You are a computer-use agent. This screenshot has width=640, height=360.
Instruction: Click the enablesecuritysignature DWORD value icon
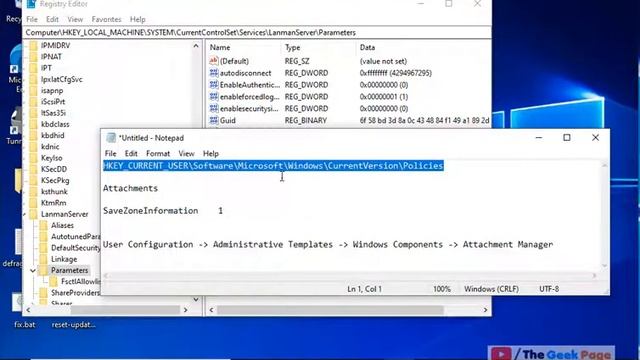click(x=213, y=108)
